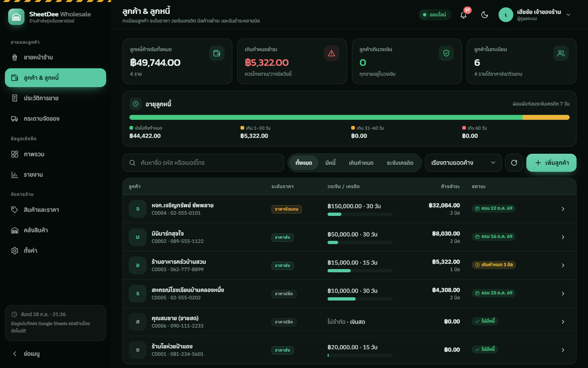Click the เกินกำหนด 1 บิล status badge
The width and height of the screenshot is (588, 368).
point(494,265)
